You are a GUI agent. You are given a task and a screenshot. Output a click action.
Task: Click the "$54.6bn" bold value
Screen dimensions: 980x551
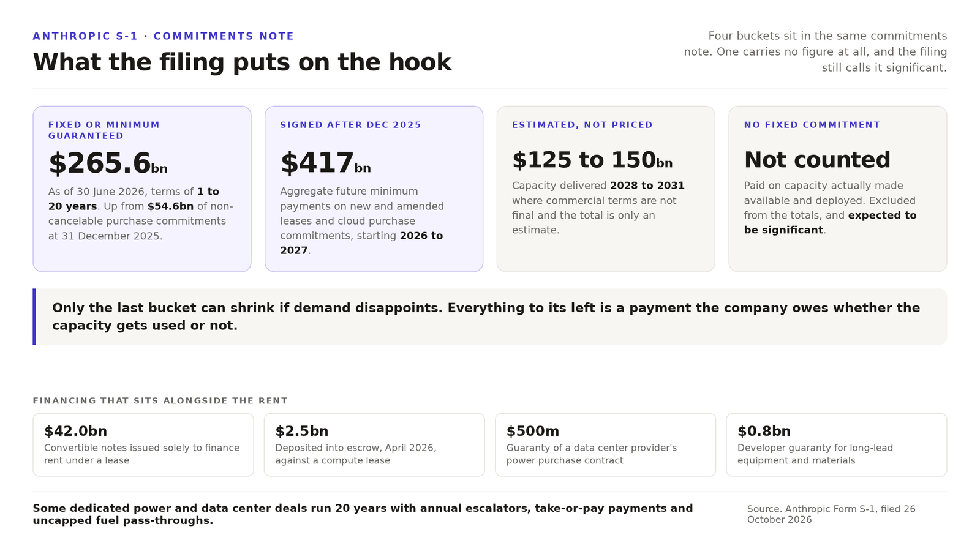tap(170, 206)
